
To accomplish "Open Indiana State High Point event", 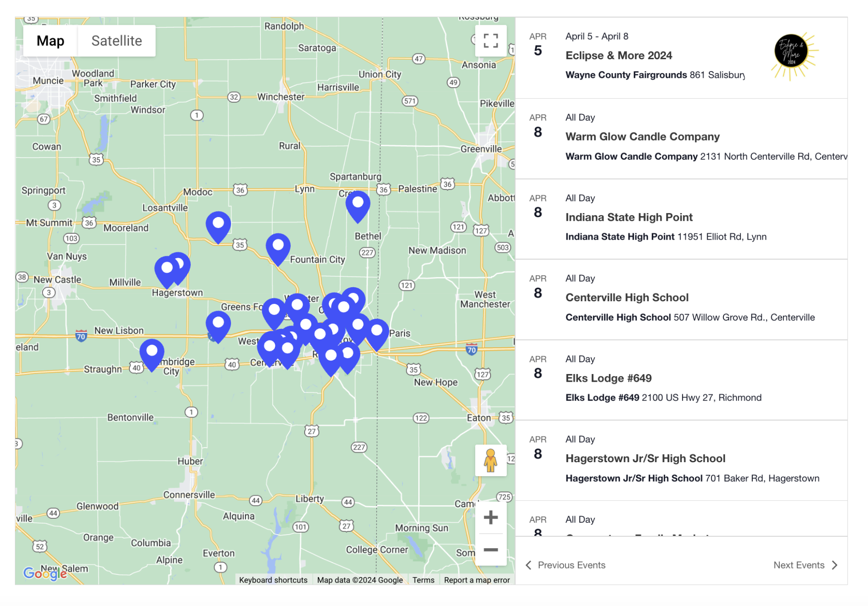I will 628,218.
